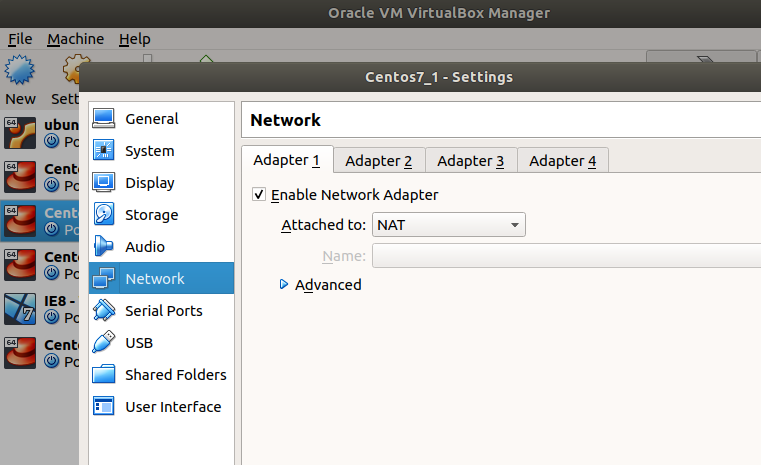Image resolution: width=761 pixels, height=465 pixels.
Task: Toggle Enable Network Adapter checkbox
Action: pos(260,195)
